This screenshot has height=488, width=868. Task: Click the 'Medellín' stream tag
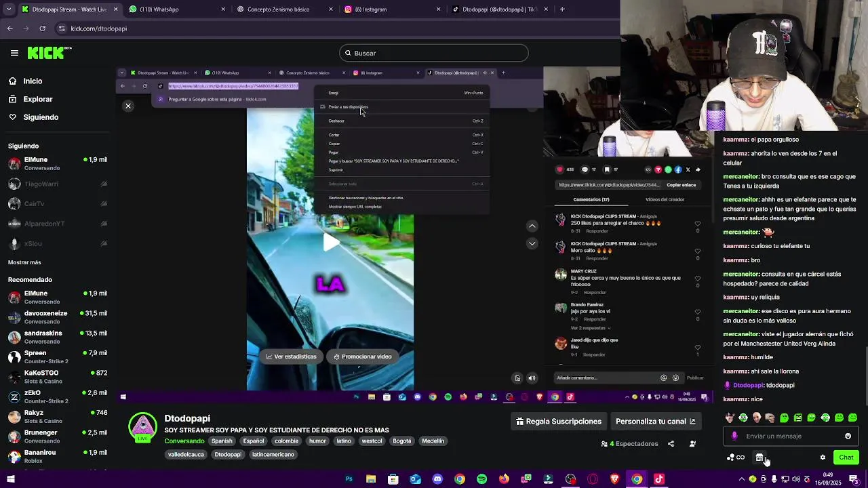click(433, 441)
